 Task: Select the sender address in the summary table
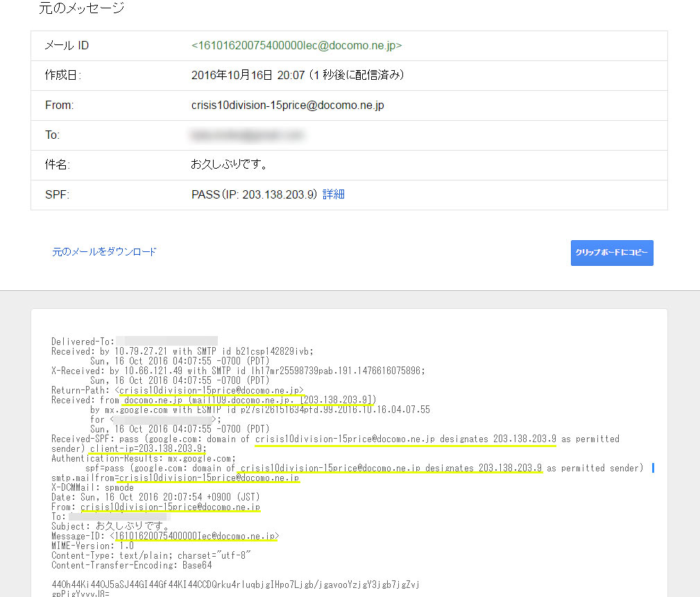(x=287, y=105)
